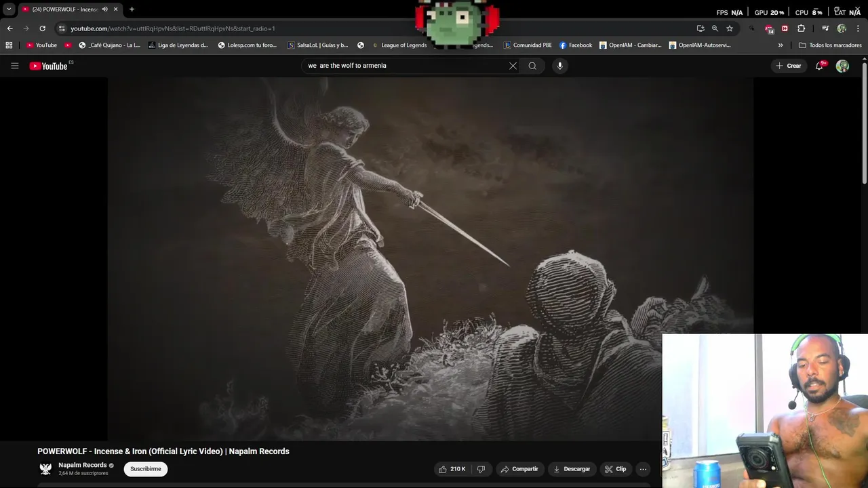This screenshot has width=868, height=488.
Task: Open the Apps grid in the bookmarks bar
Action: click(x=9, y=45)
